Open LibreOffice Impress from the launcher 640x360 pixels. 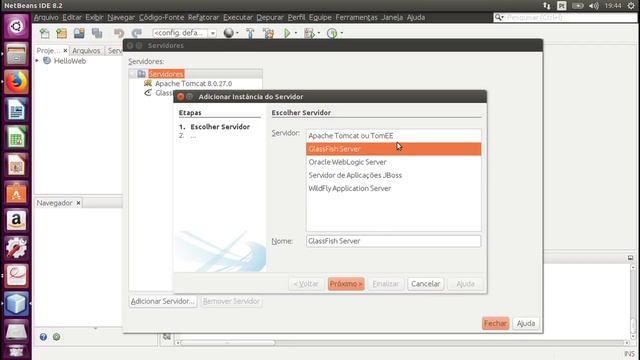[16, 165]
